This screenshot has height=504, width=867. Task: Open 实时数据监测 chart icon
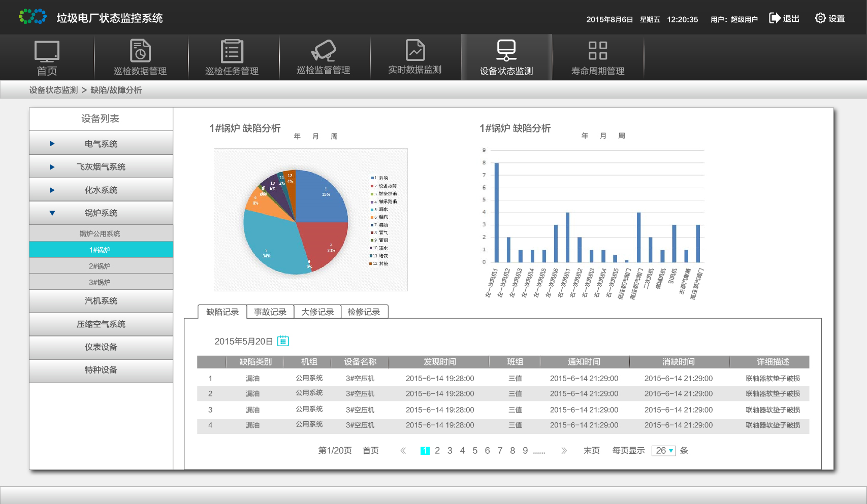pyautogui.click(x=415, y=50)
